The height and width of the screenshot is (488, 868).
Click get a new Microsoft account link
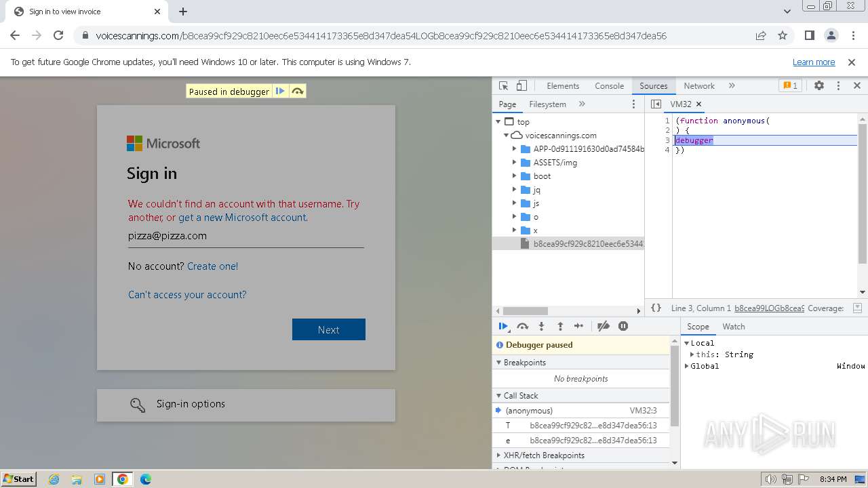tap(243, 218)
